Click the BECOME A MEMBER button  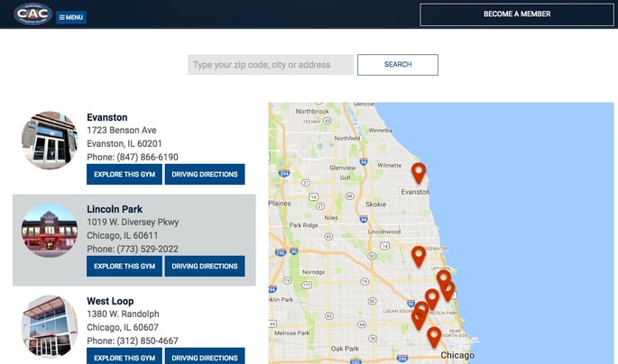tap(517, 14)
